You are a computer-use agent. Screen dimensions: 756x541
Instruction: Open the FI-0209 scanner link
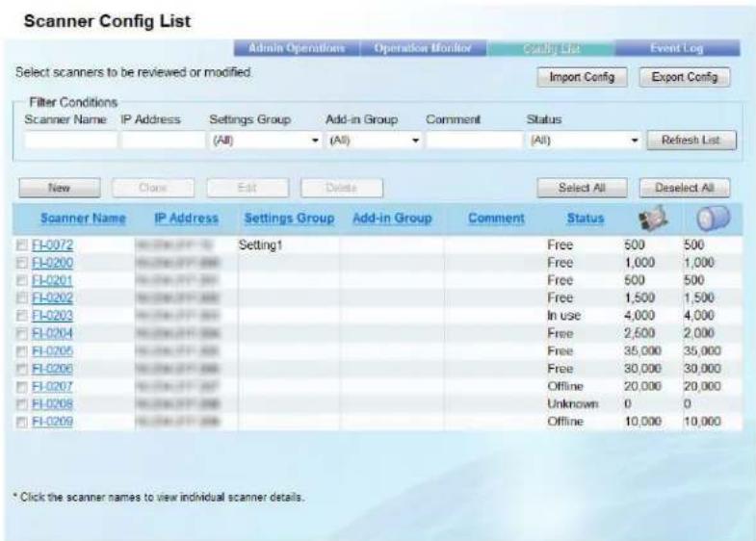pos(52,422)
